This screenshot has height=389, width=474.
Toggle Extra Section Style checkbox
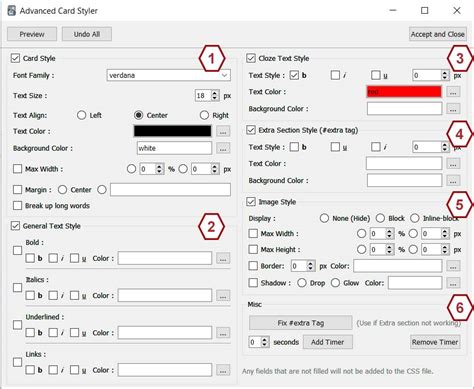click(251, 130)
